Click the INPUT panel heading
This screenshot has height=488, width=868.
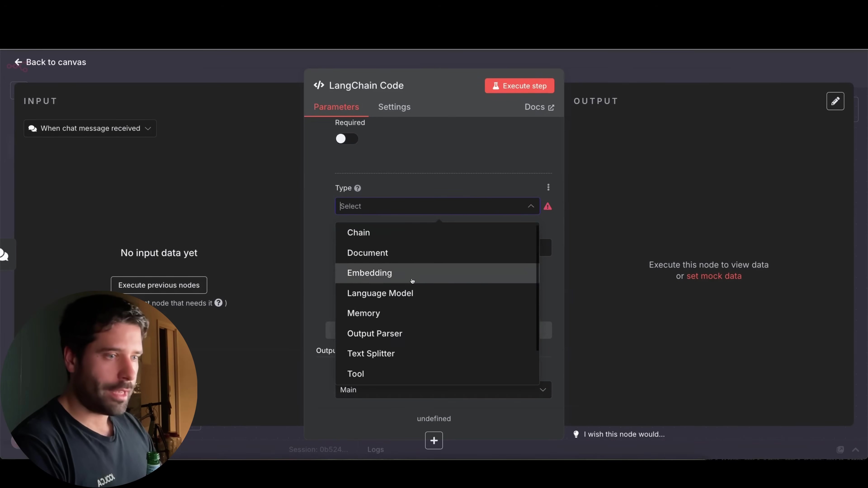(x=40, y=101)
